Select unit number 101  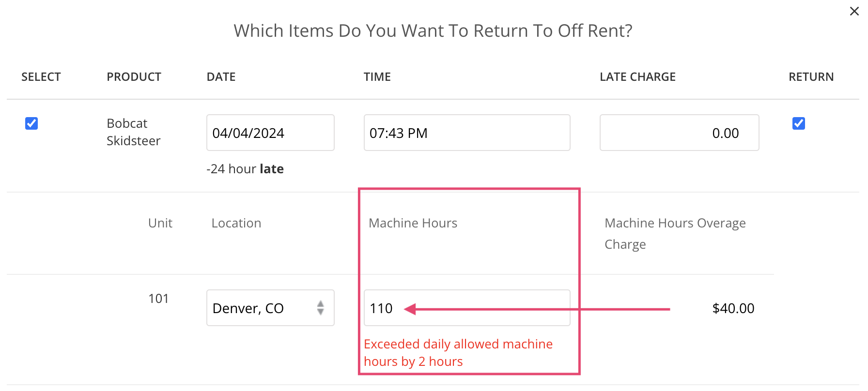[158, 299]
